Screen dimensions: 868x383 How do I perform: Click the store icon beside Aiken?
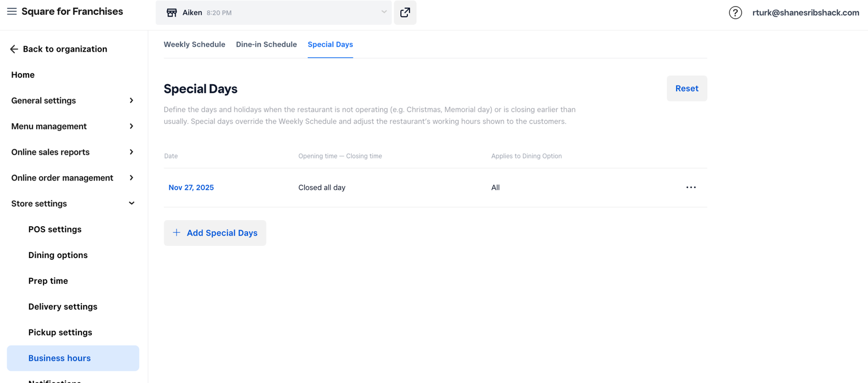coord(172,13)
